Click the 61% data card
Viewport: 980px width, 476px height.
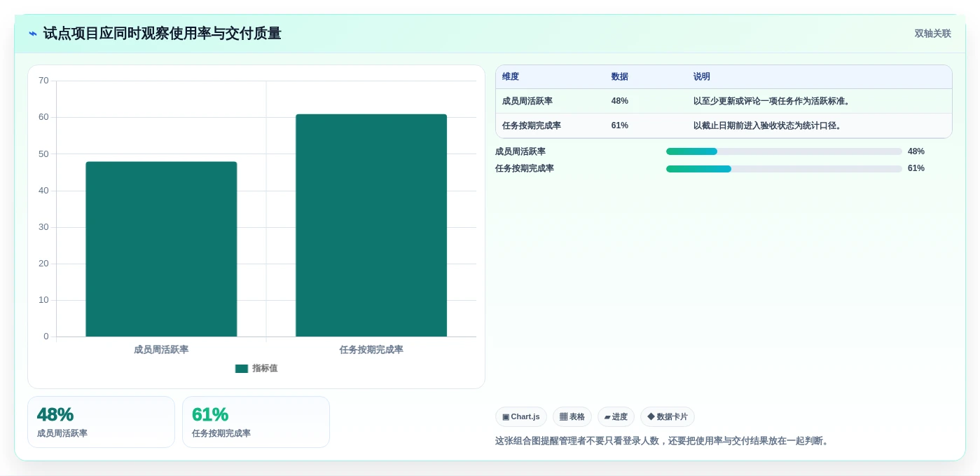click(x=256, y=422)
